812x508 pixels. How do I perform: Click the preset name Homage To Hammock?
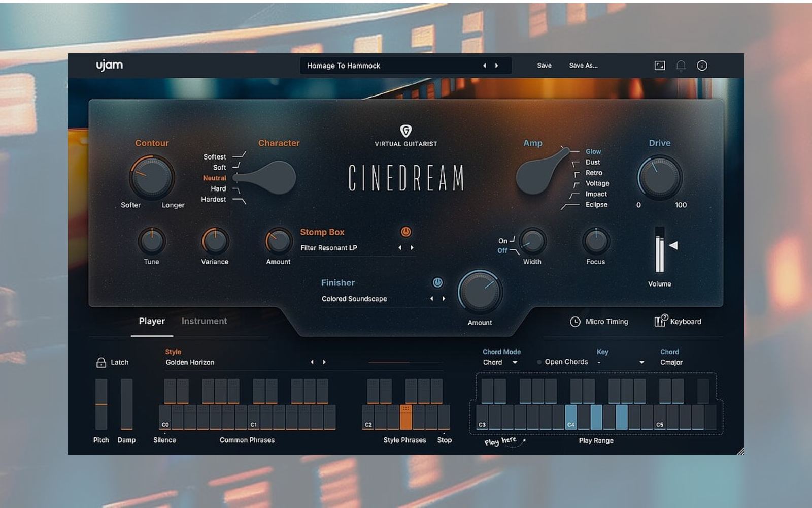[x=344, y=66]
